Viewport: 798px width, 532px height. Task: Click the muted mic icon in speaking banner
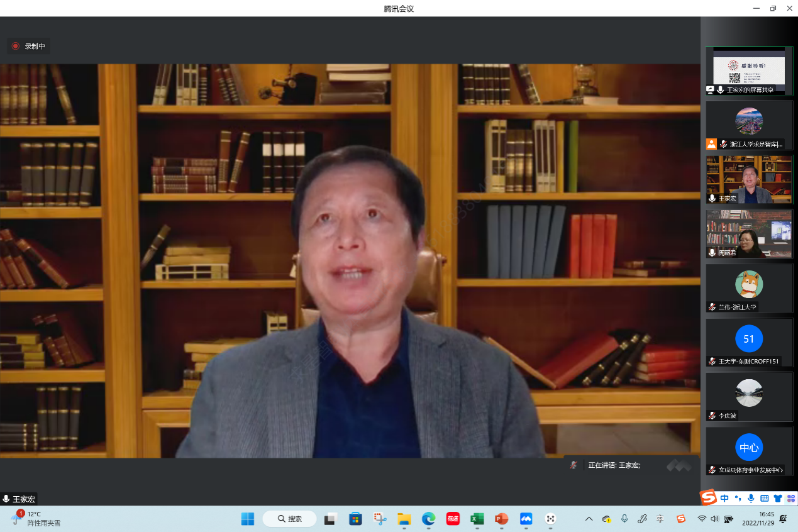[574, 465]
